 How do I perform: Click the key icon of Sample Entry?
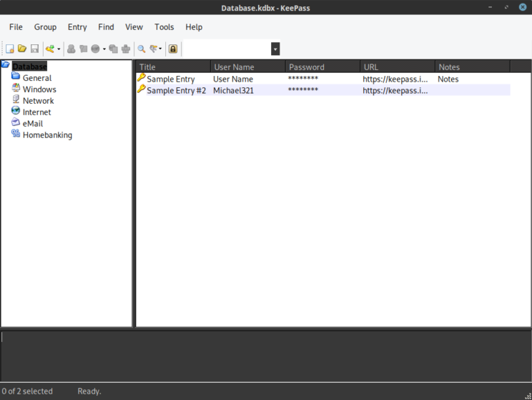(142, 78)
